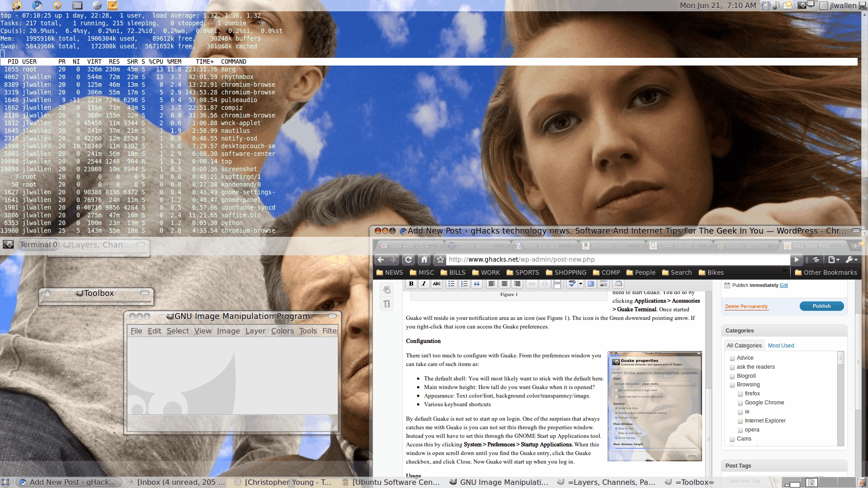Insert an unordered bullet list
Image resolution: width=868 pixels, height=488 pixels.
(451, 284)
